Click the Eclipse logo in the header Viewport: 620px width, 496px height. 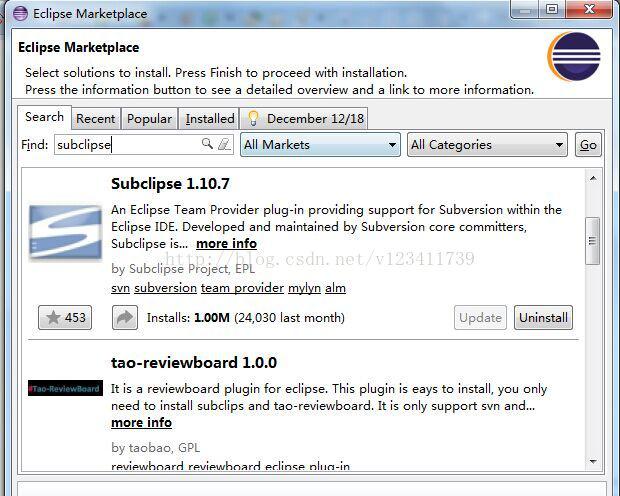[x=574, y=56]
